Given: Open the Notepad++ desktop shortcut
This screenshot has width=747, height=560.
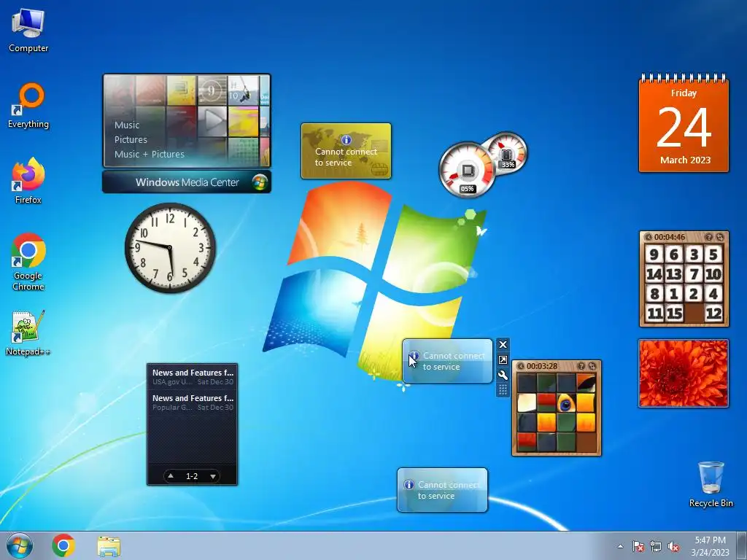Looking at the screenshot, I should [x=28, y=333].
